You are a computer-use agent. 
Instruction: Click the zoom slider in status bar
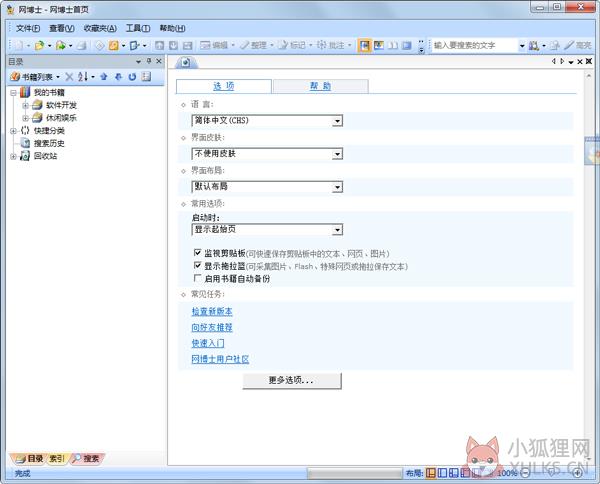point(551,473)
